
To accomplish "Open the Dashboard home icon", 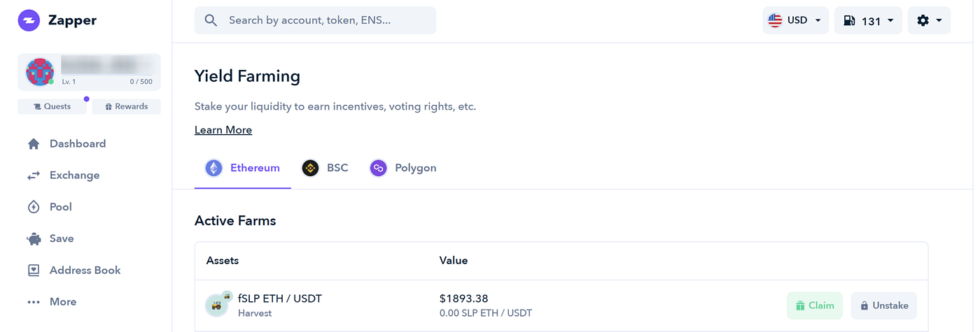I will pyautogui.click(x=34, y=144).
